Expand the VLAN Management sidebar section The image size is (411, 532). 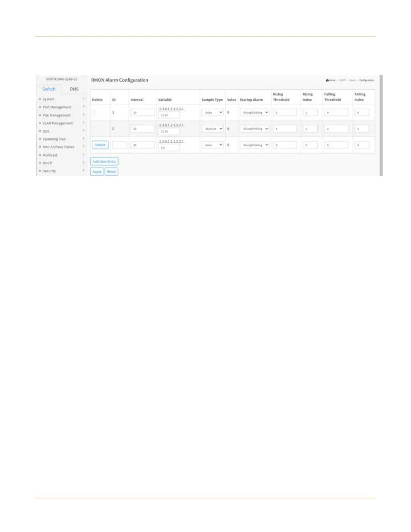coord(62,123)
